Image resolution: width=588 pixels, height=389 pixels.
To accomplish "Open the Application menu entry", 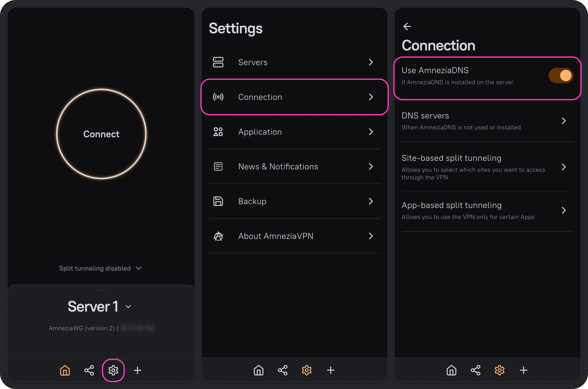I will [x=294, y=132].
